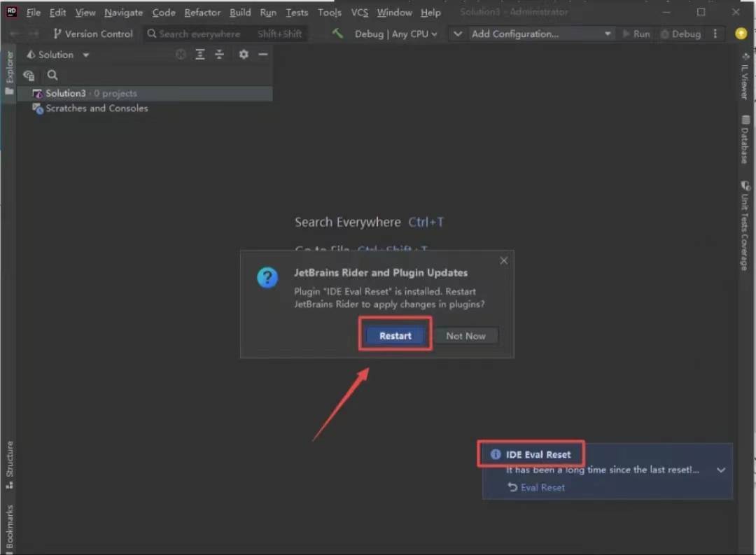Click the locate file target icon
756x555 pixels.
[181, 55]
